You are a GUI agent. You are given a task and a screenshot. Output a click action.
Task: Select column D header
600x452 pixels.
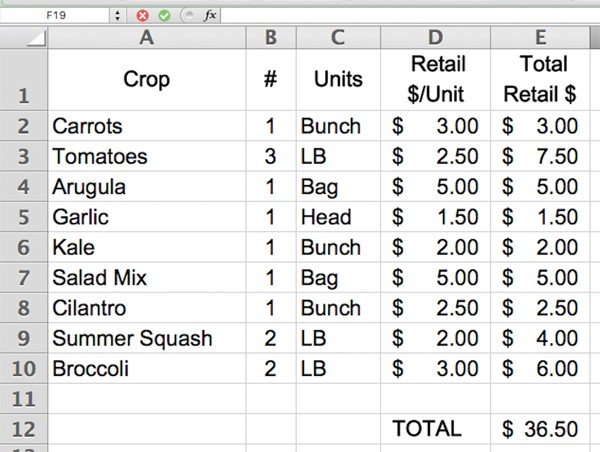click(435, 38)
